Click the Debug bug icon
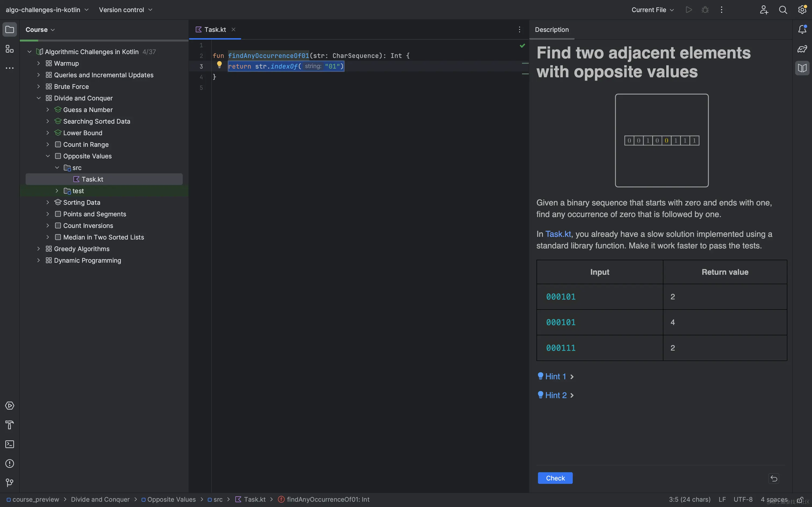 tap(705, 10)
